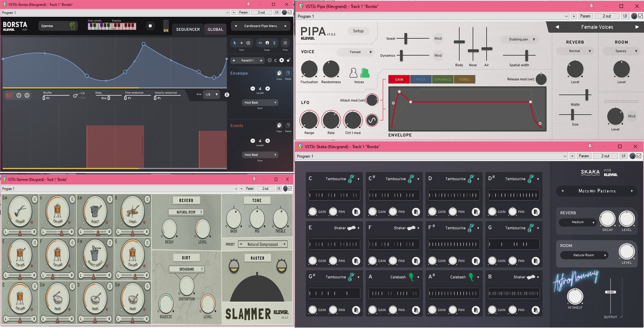Open the VOWEL envelope tab in Pipa
Image resolution: width=644 pixels, height=328 pixels.
coord(465,80)
